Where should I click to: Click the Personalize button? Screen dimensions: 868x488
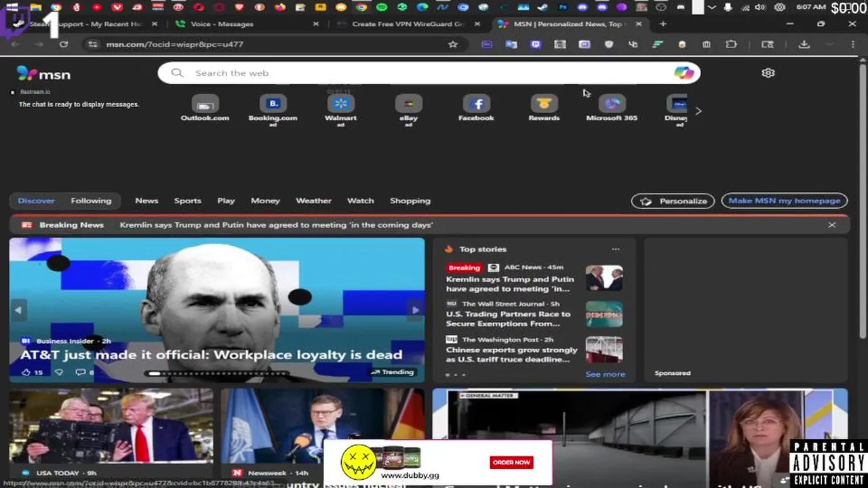[x=673, y=201]
